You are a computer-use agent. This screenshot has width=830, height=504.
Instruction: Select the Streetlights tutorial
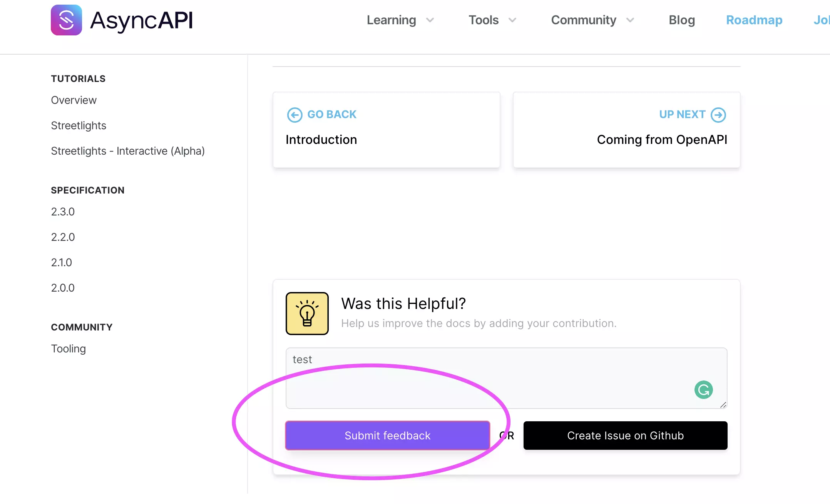pos(79,125)
